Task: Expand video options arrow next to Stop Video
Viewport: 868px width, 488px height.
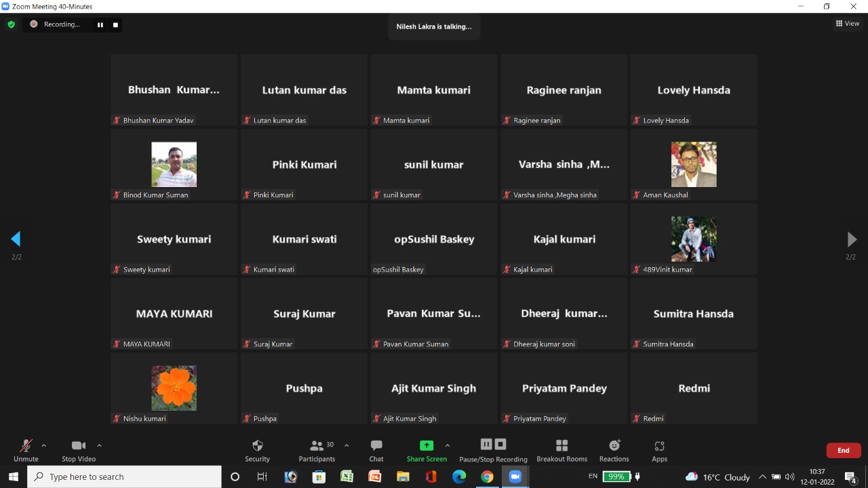Action: [x=99, y=445]
